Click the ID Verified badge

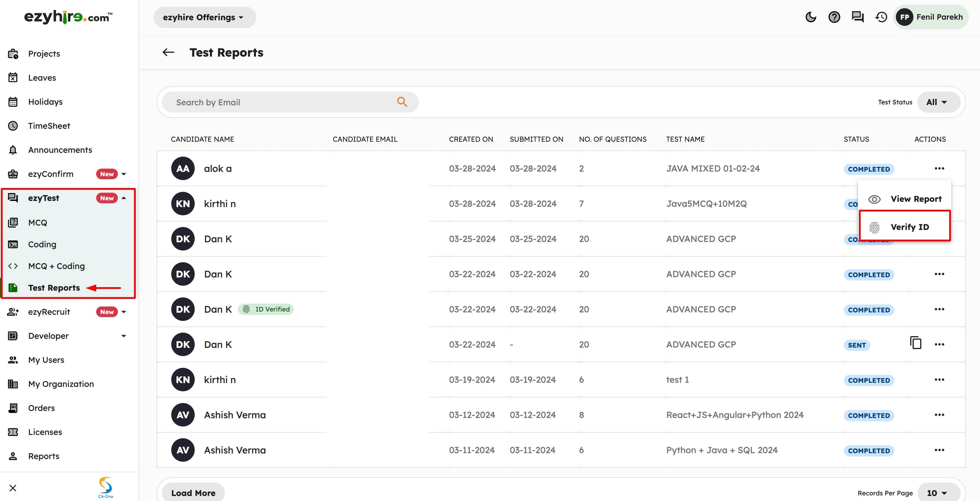266,309
